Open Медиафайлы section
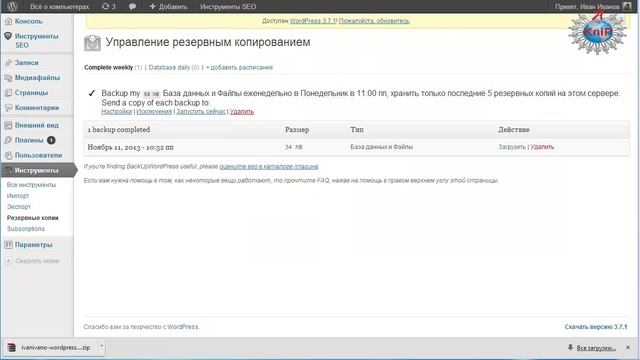Viewport: 640px width, 360px height. tap(37, 78)
